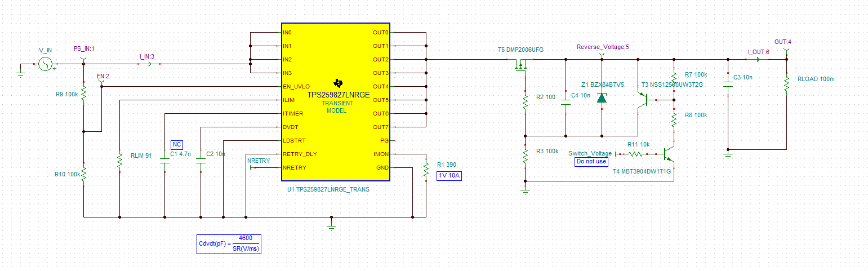Click the EN:2 probe label
Image resolution: width=868 pixels, height=271 pixels.
(103, 75)
